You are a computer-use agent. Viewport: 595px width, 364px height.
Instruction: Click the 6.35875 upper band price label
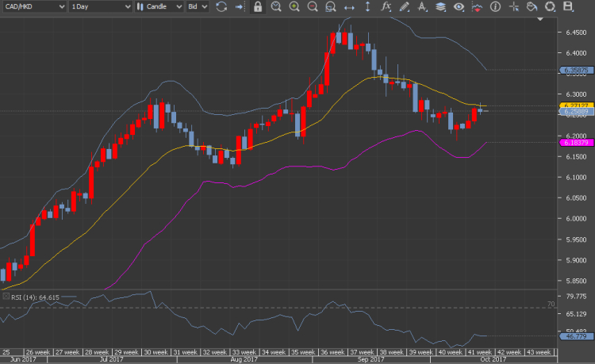click(575, 70)
